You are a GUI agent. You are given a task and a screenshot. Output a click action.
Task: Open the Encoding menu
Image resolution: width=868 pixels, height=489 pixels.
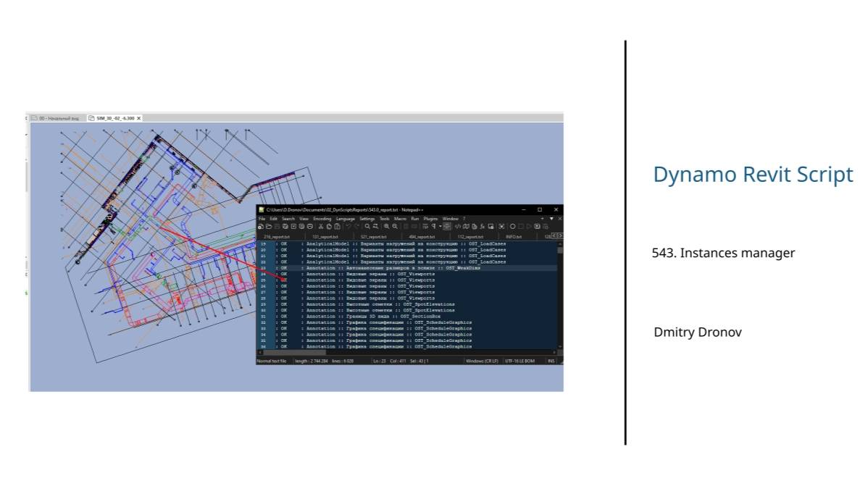(x=322, y=219)
